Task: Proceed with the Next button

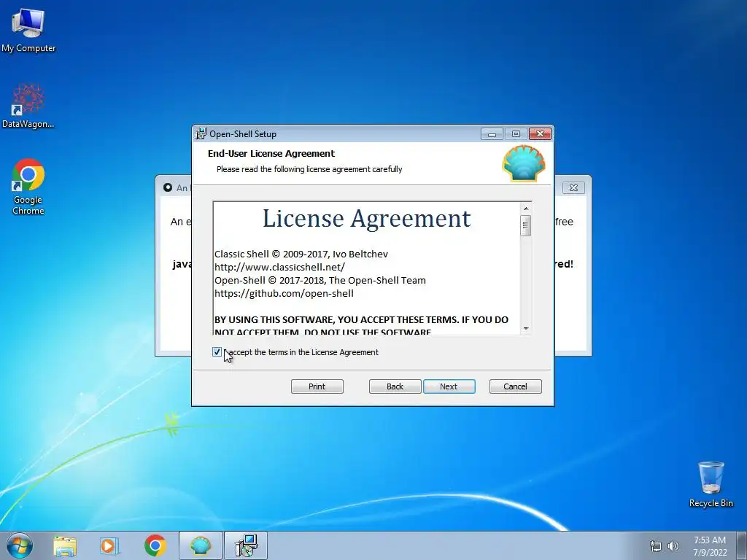Action: [x=449, y=386]
